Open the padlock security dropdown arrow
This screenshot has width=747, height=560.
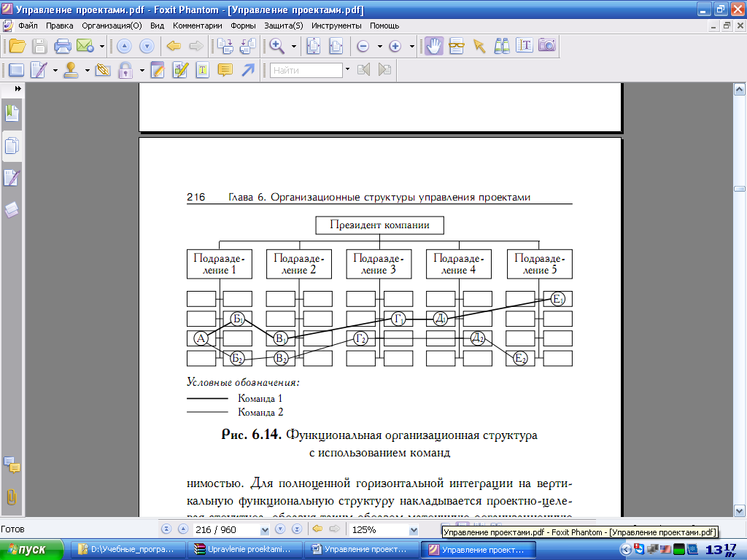point(142,71)
